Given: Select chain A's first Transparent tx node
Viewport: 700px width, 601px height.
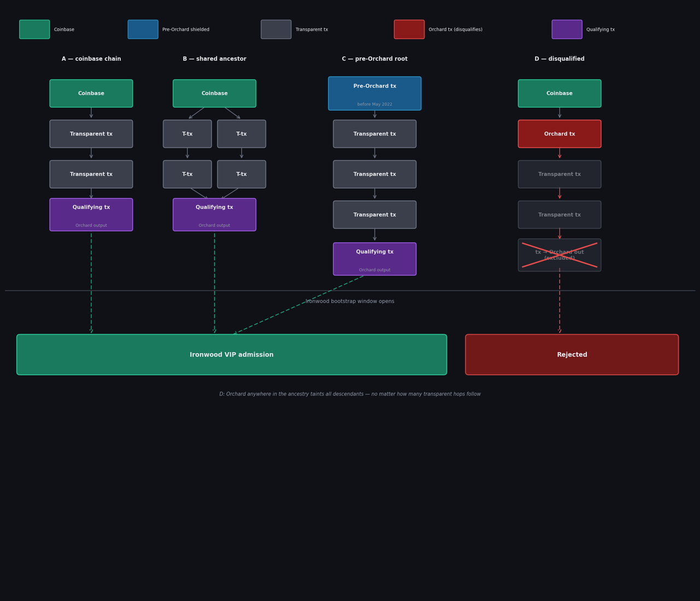Looking at the screenshot, I should [x=91, y=134].
